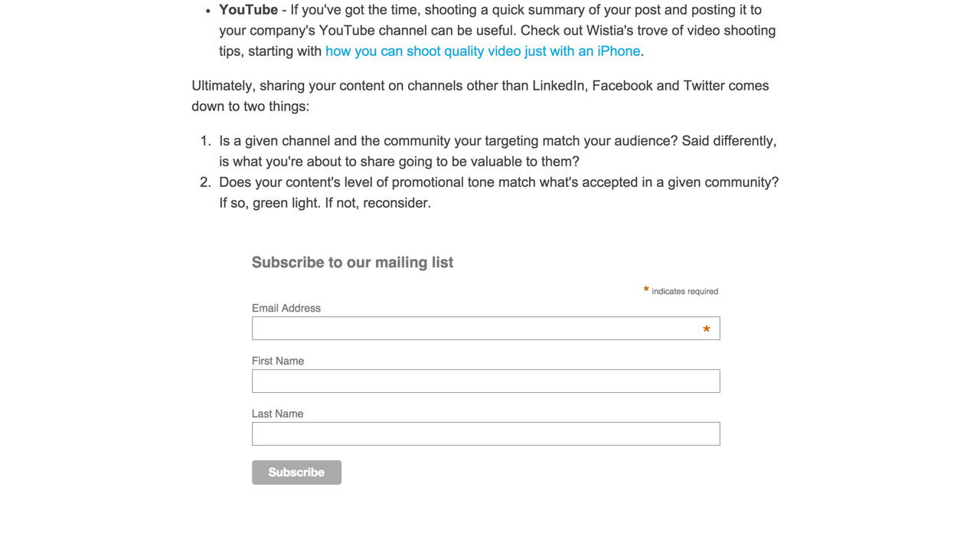This screenshot has width=980, height=540.
Task: Select the First Name text box
Action: [485, 381]
